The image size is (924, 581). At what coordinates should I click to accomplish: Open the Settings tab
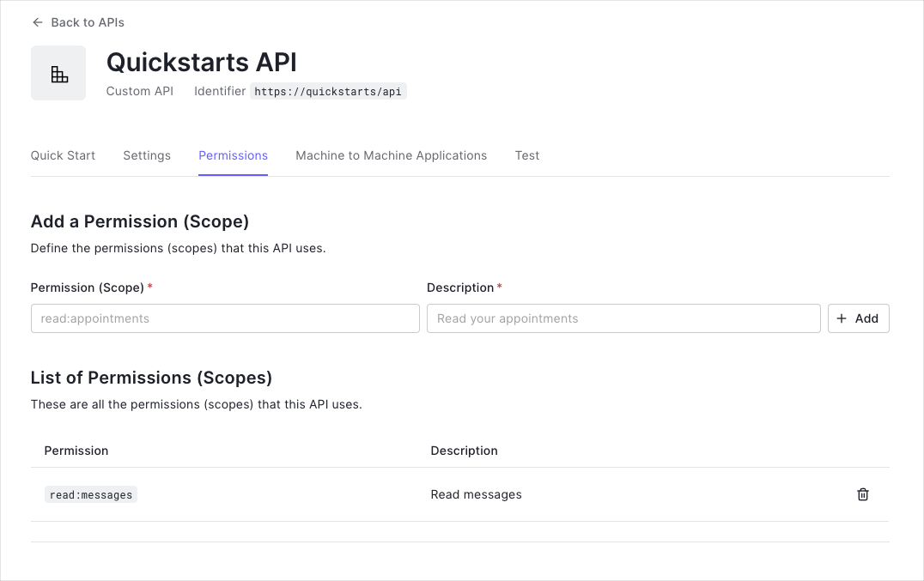click(x=146, y=155)
